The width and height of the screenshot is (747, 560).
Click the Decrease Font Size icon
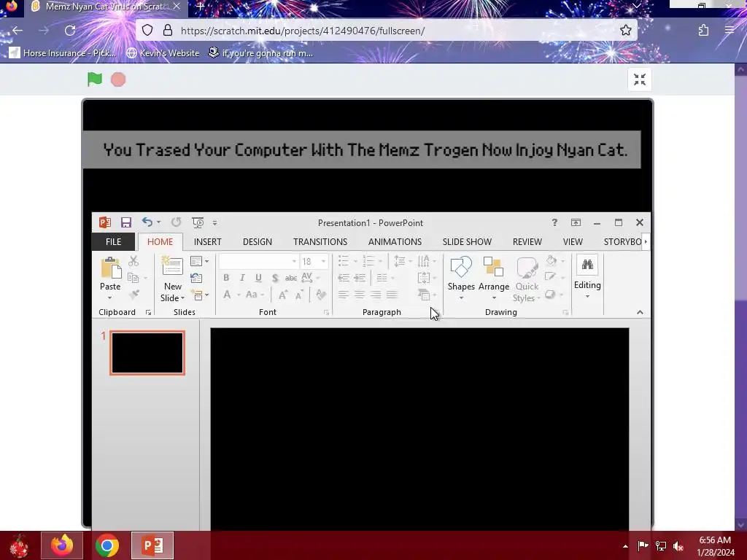tap(299, 295)
